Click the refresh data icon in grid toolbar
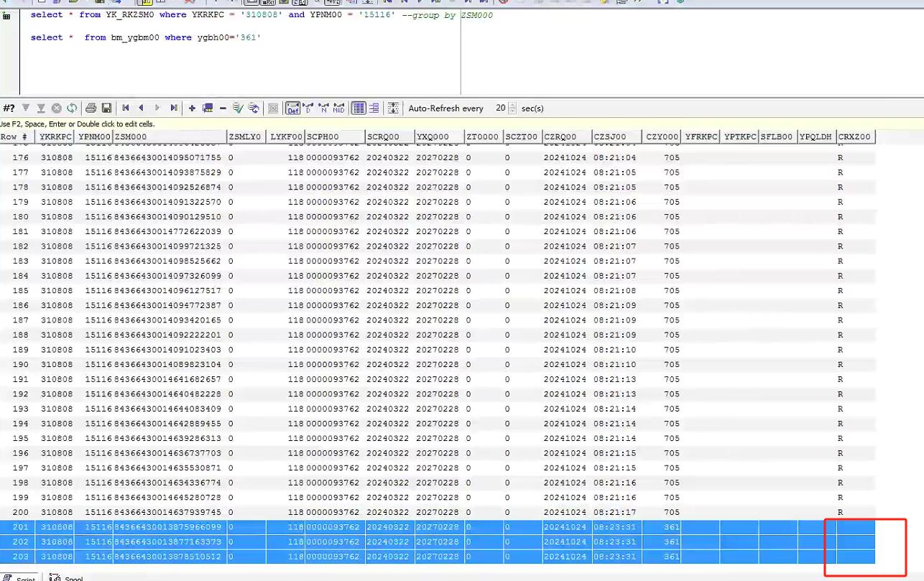This screenshot has height=581, width=924. click(x=72, y=108)
